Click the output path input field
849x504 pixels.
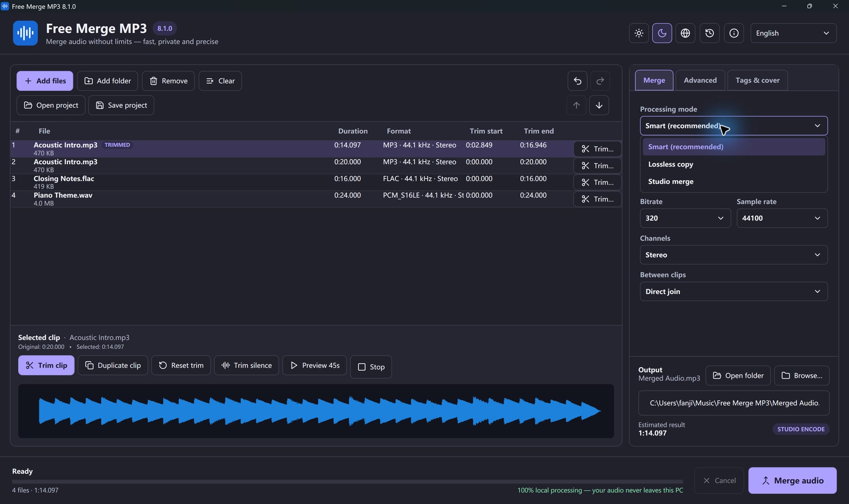734,403
